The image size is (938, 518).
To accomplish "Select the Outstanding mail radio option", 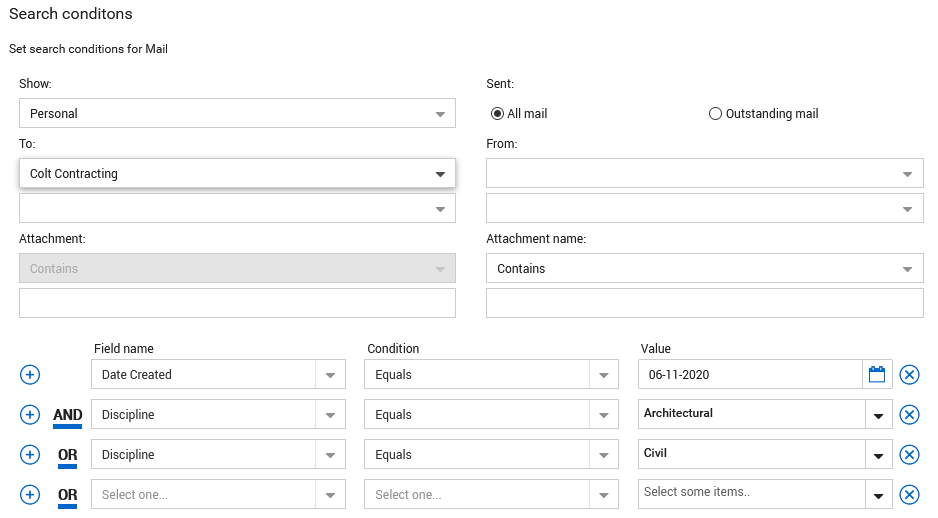I will 715,114.
